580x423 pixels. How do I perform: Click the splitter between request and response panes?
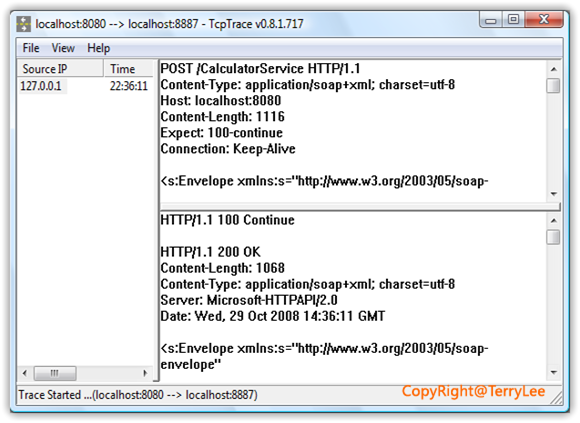point(360,207)
